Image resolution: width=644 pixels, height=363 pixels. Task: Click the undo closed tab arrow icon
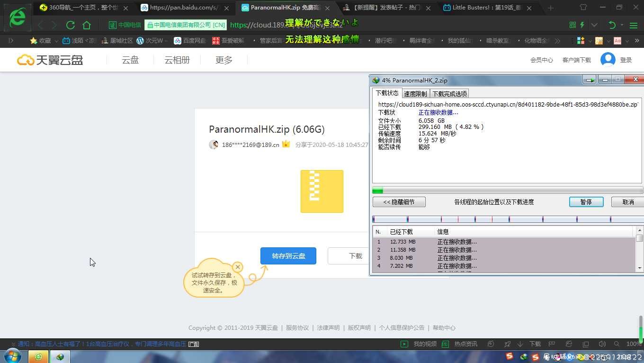(612, 25)
